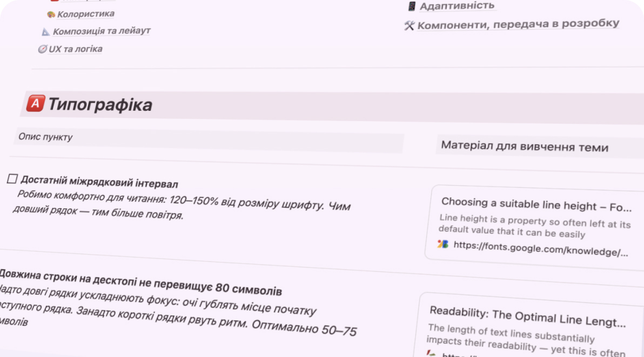
Task: Open Компоненти, передача в розробку link
Action: tap(518, 24)
